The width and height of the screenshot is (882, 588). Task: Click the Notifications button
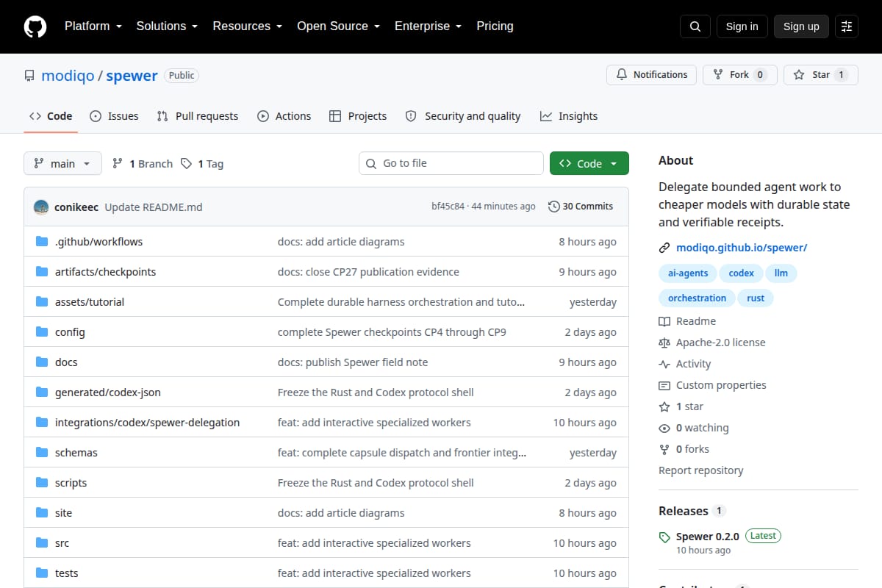pyautogui.click(x=651, y=75)
